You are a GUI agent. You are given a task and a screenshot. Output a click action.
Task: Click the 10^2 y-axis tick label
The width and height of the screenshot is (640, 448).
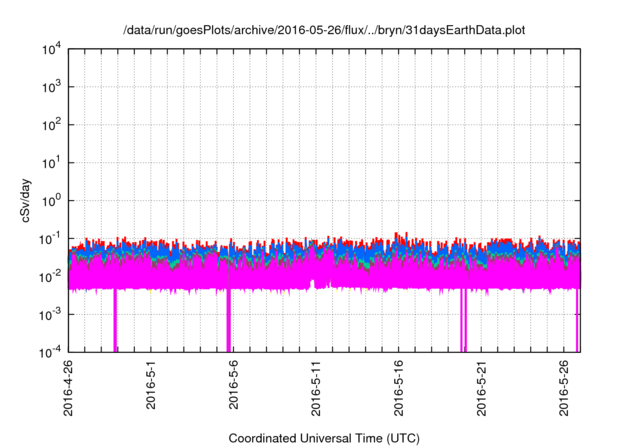tap(51, 125)
